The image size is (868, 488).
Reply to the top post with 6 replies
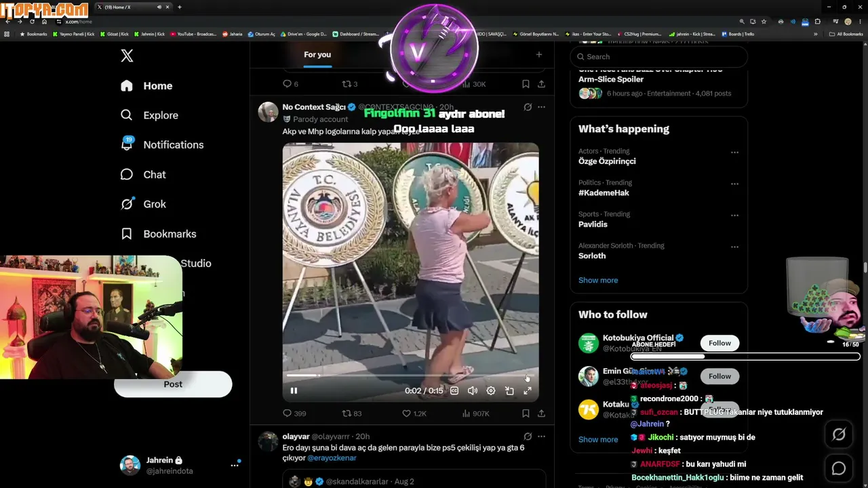pyautogui.click(x=290, y=84)
